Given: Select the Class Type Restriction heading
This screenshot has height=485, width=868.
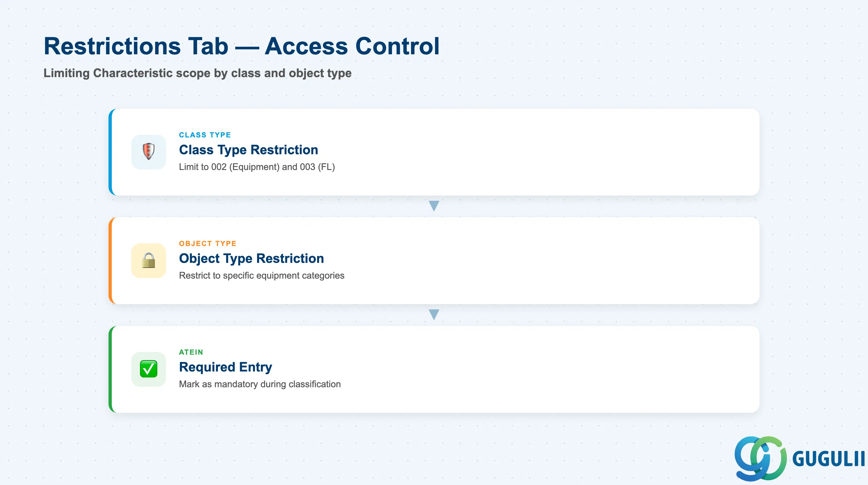Looking at the screenshot, I should (248, 150).
